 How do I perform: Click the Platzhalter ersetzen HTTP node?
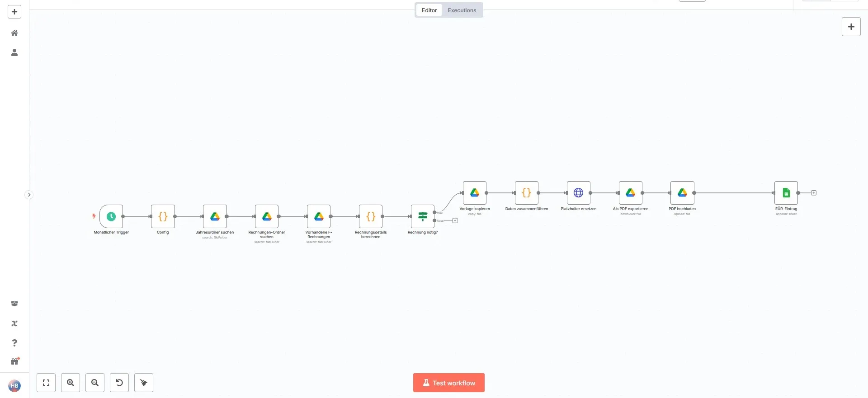point(579,193)
